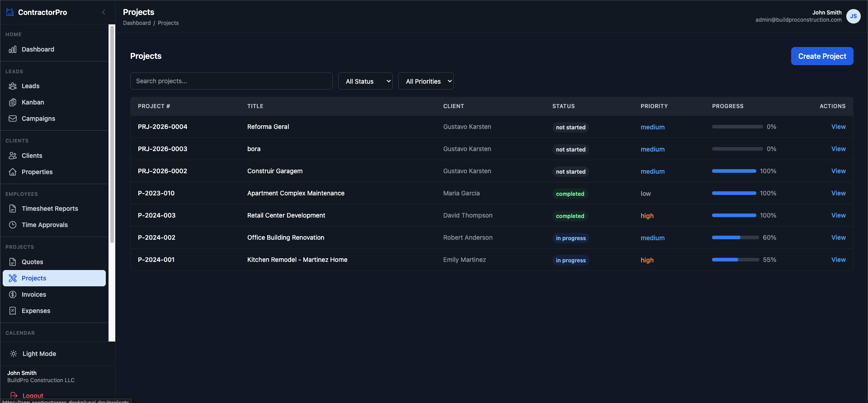
Task: Click the Create Project button
Action: coord(822,56)
